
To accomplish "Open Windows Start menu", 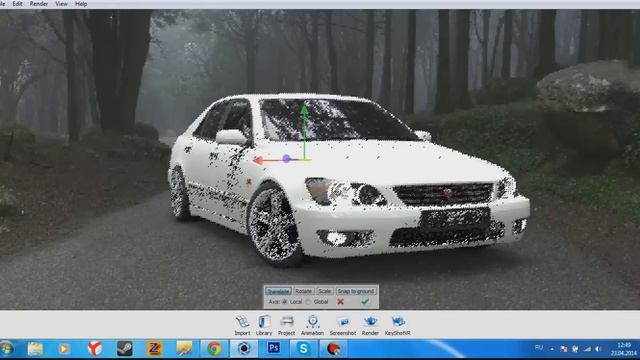I will 7,349.
